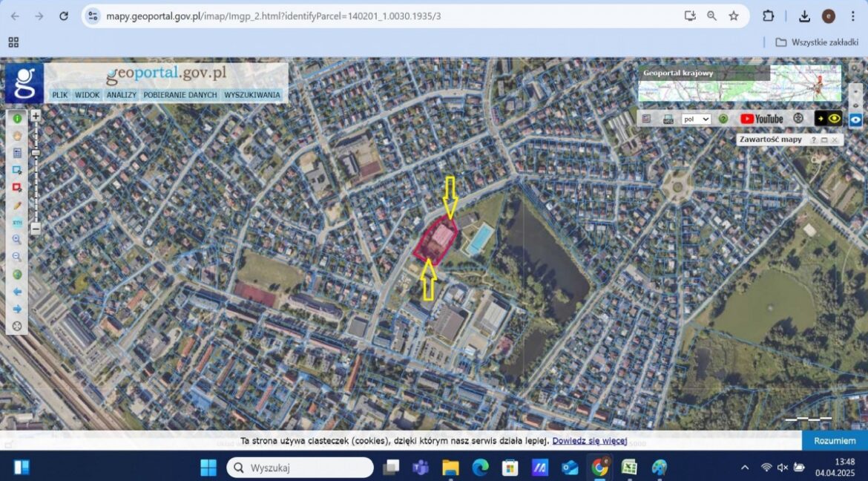Open the WIDOK menu
This screenshot has width=868, height=481.
click(88, 95)
